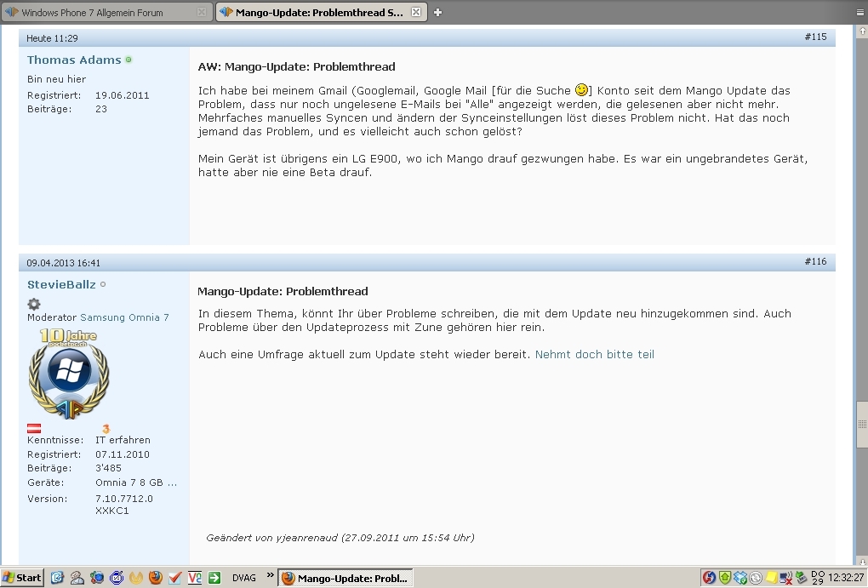868x588 pixels.
Task: Click the DO 29 date display in tray
Action: 817,578
